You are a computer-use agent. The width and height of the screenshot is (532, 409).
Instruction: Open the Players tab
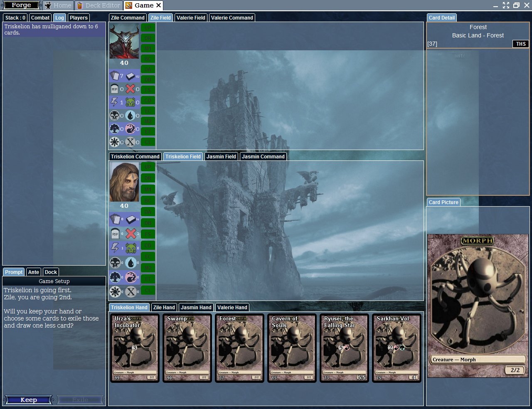pos(79,18)
